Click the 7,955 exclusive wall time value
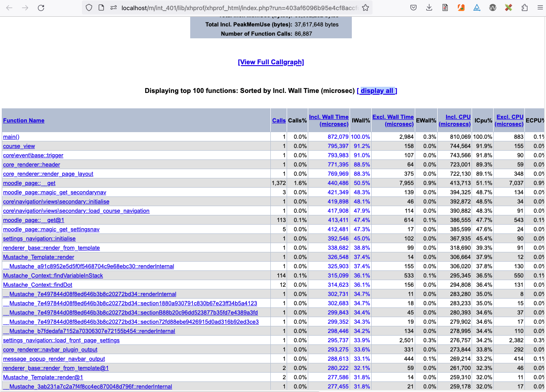The width and height of the screenshot is (546, 392). point(406,183)
